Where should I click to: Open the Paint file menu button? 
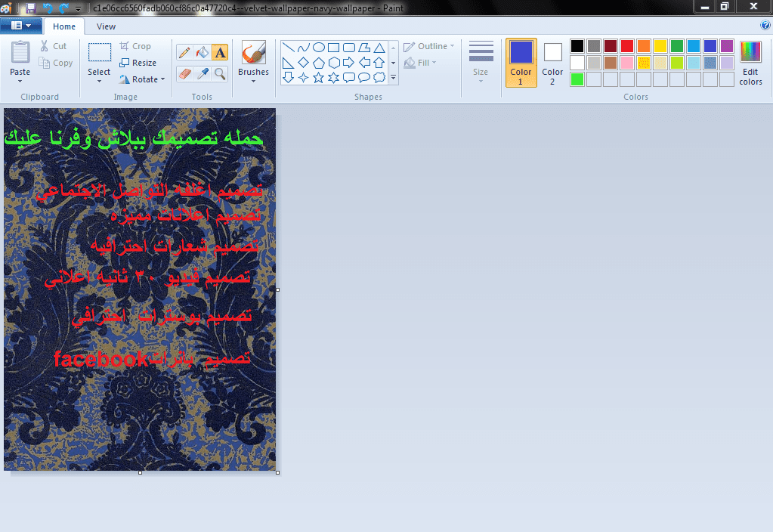click(20, 26)
